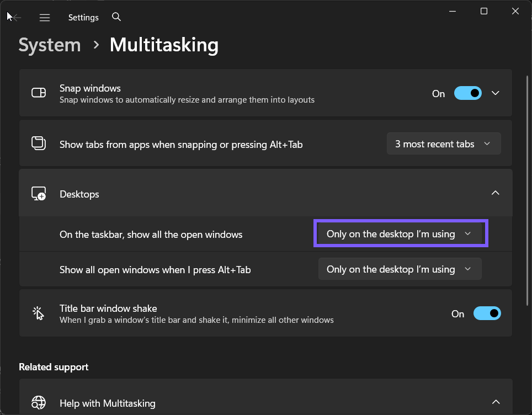Click the Desktops label text
This screenshot has height=415, width=532.
coord(79,194)
